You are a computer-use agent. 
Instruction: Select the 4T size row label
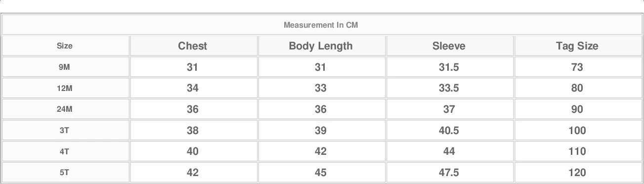[65, 152]
